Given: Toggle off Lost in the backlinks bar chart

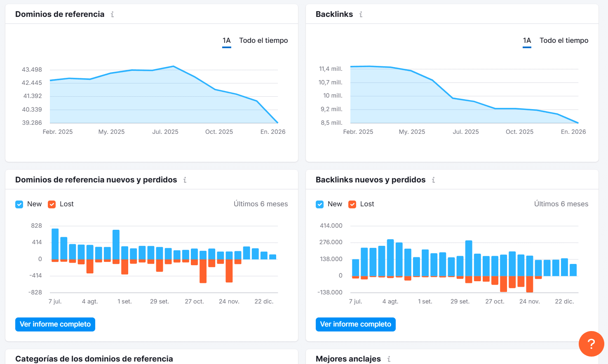Looking at the screenshot, I should pos(352,204).
